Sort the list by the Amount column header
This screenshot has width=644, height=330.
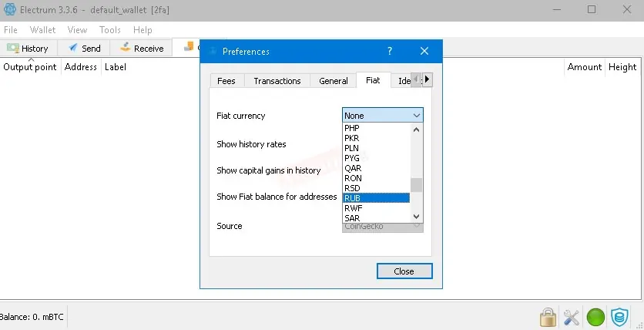coord(584,67)
